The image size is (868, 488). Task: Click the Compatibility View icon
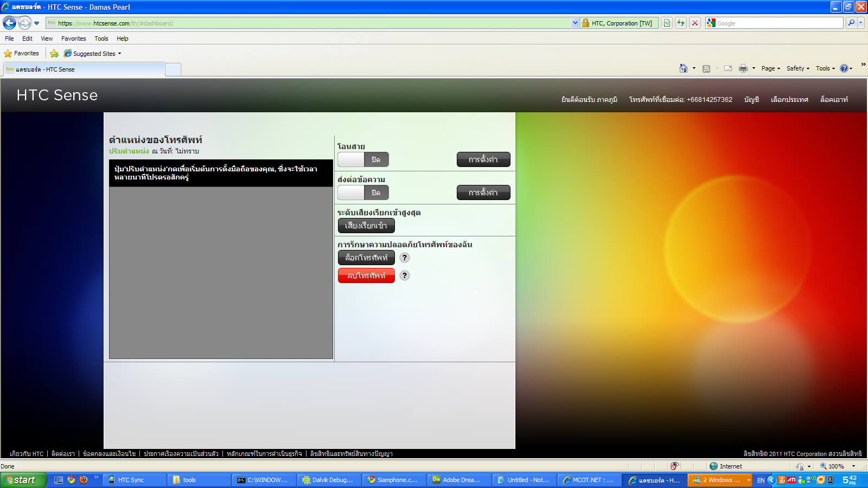(x=667, y=23)
